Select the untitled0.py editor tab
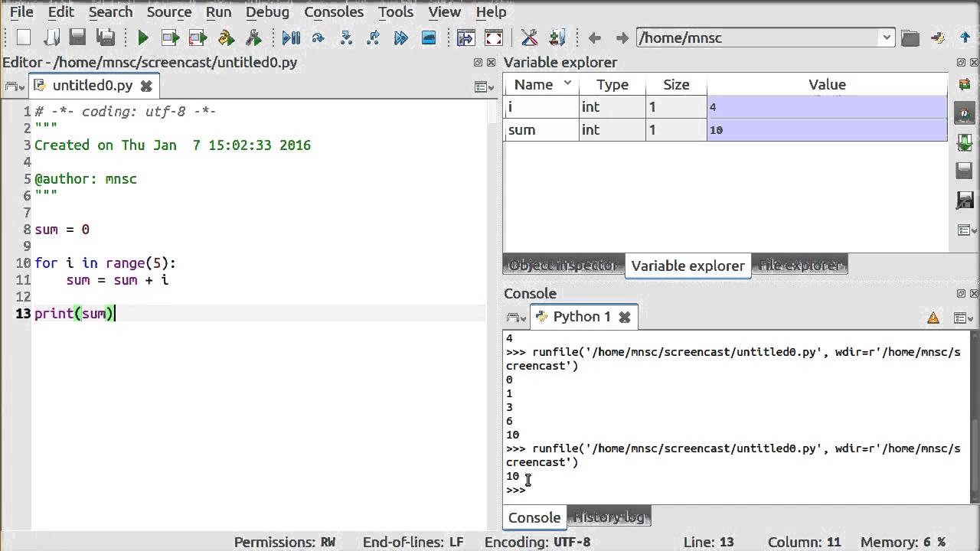 point(92,86)
